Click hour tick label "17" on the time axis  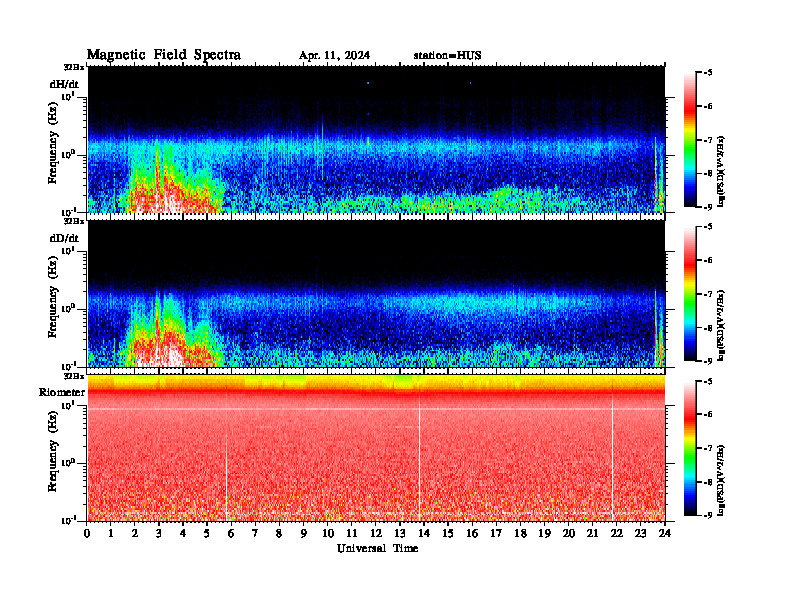(496, 533)
